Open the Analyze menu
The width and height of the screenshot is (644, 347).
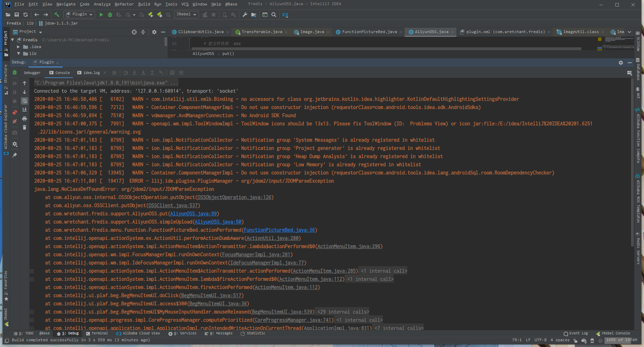102,4
